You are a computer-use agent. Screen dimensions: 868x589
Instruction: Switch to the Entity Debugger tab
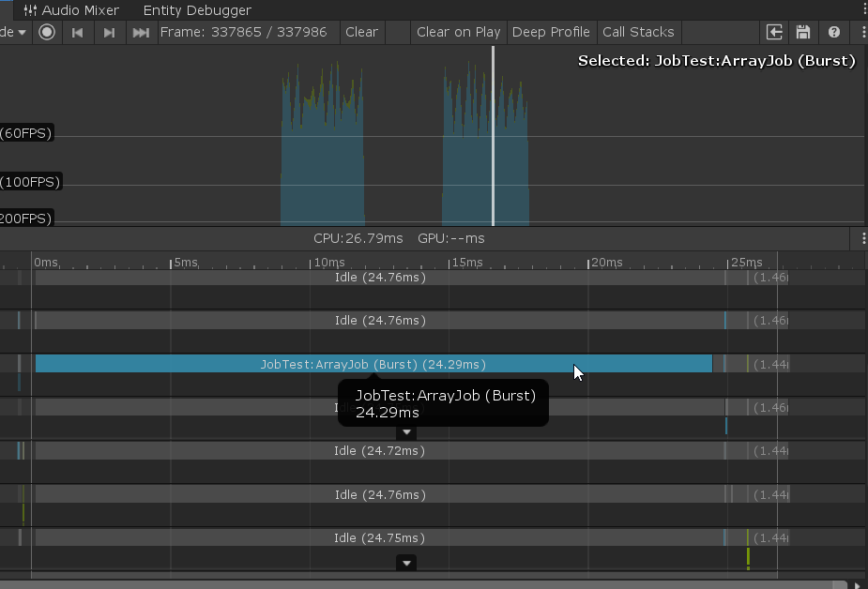pos(196,10)
